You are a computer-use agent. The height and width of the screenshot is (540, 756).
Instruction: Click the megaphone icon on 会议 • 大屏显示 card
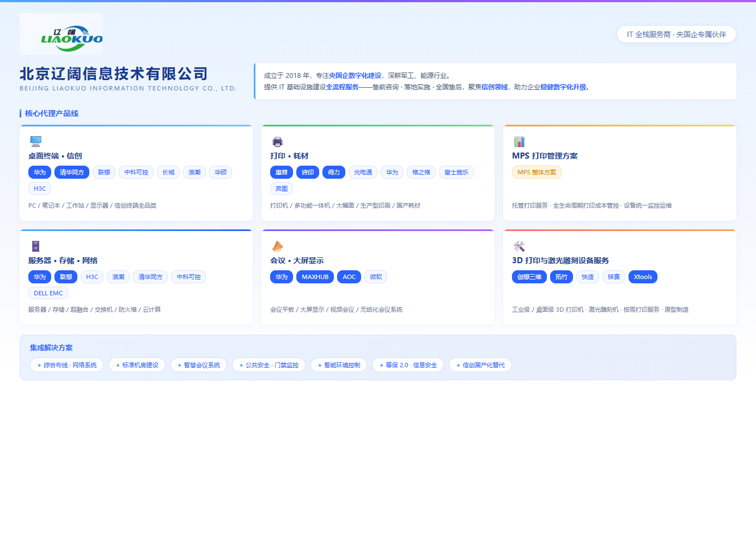tap(278, 246)
